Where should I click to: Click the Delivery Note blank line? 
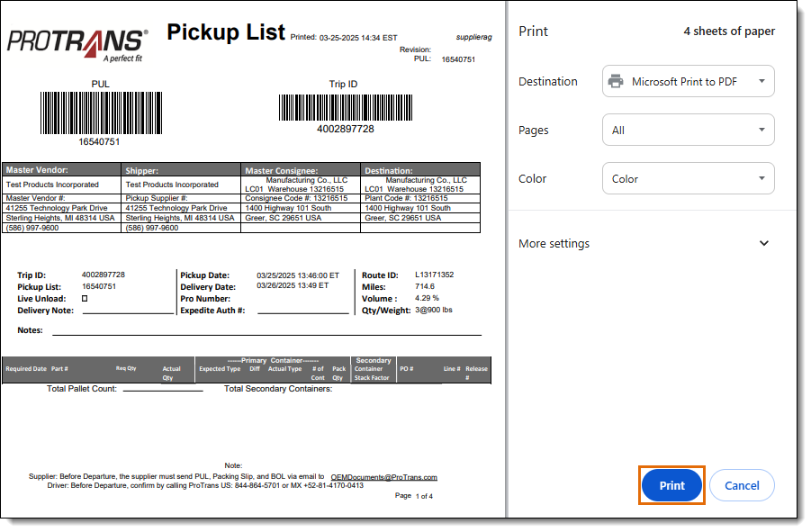coord(129,311)
